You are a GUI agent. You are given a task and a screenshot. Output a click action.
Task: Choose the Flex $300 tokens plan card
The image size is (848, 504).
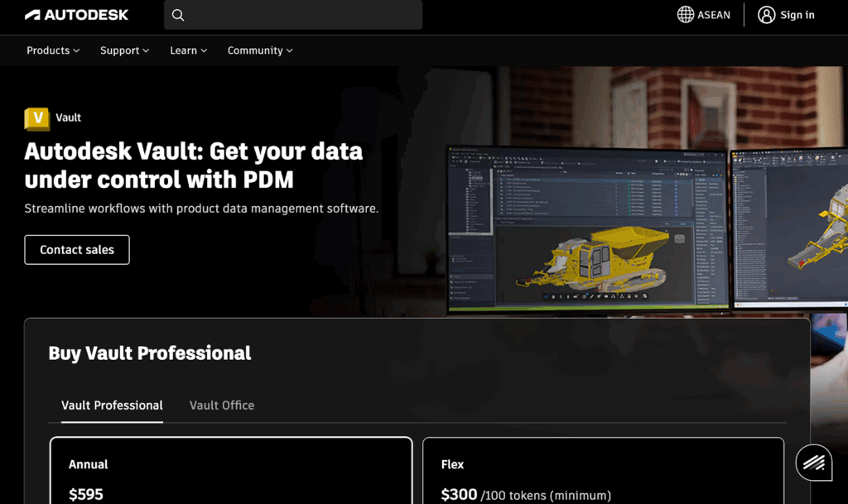pyautogui.click(x=603, y=471)
